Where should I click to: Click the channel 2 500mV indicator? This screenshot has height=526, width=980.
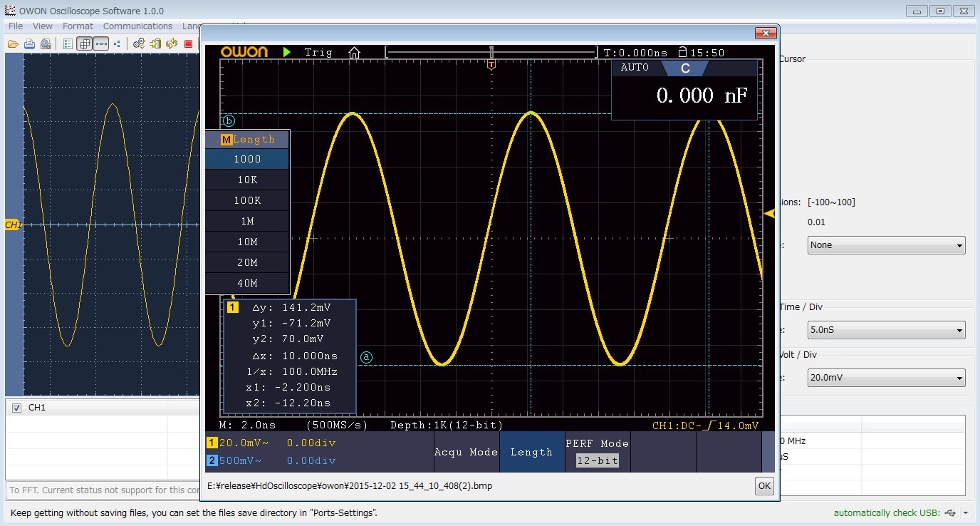234,460
